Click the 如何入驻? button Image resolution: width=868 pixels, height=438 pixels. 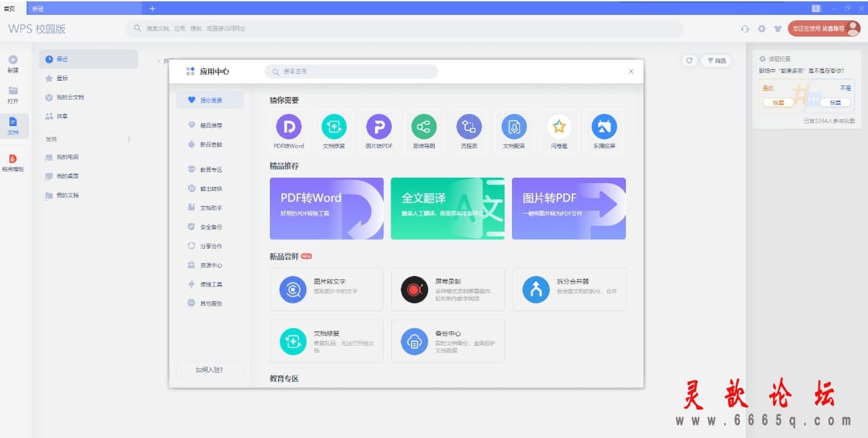click(x=210, y=370)
